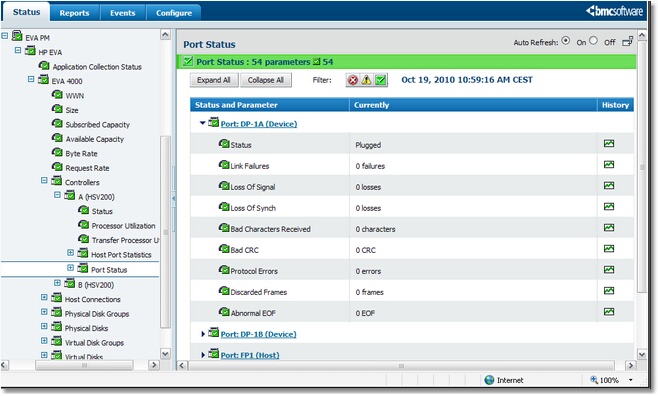Click the EVA PM root node icon
Viewport: 658px width, 396px height.
tap(17, 36)
